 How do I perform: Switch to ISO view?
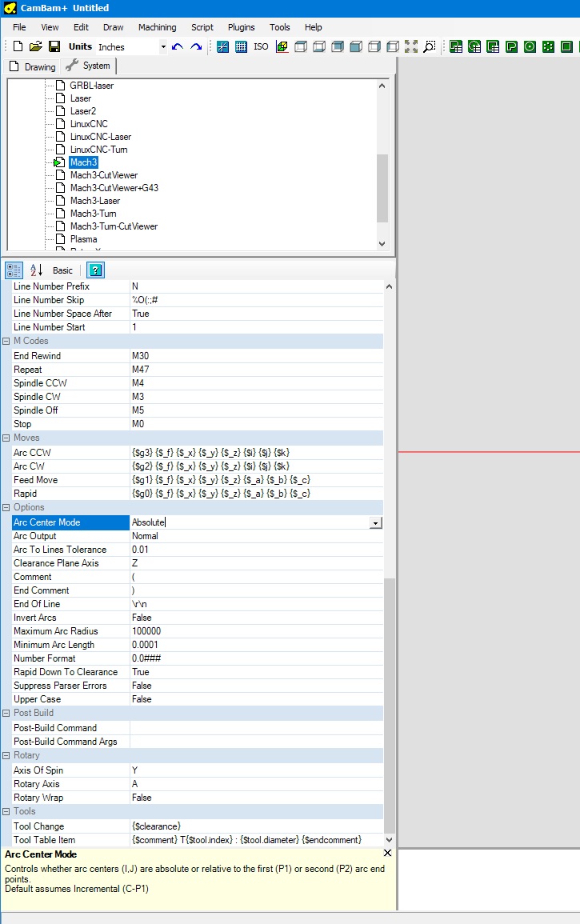(261, 46)
